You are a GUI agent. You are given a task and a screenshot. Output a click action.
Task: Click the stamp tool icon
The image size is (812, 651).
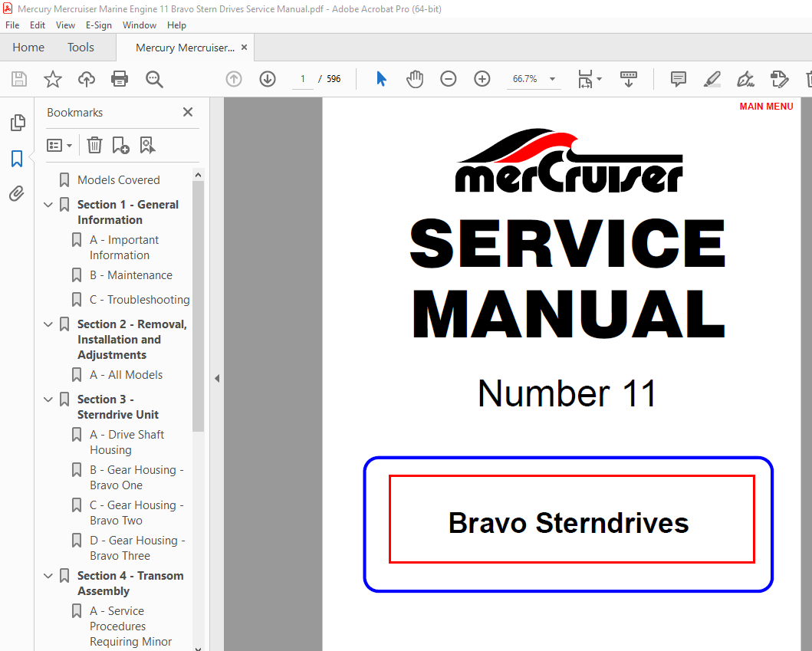pyautogui.click(x=779, y=79)
